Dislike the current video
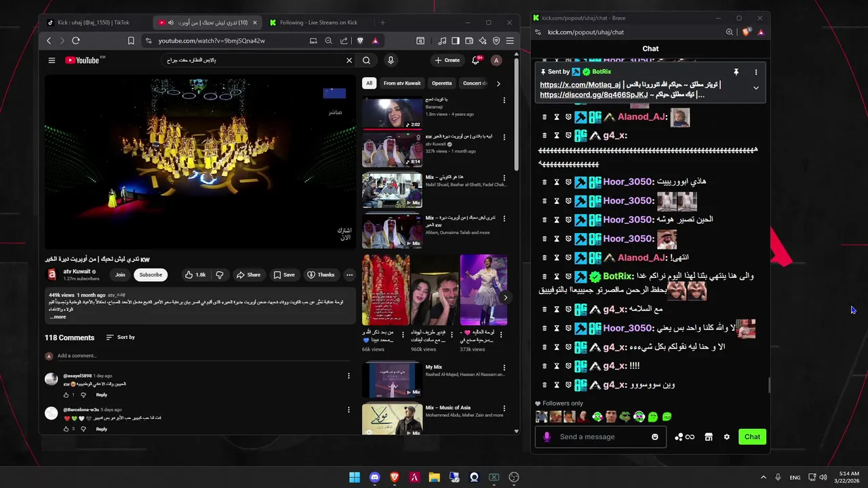 [x=219, y=274]
